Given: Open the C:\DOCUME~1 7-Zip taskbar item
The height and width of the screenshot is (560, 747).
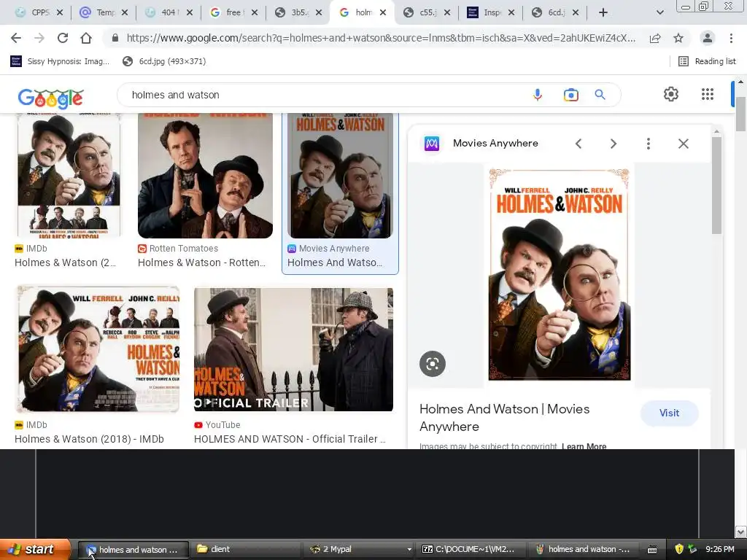Looking at the screenshot, I should [x=472, y=550].
